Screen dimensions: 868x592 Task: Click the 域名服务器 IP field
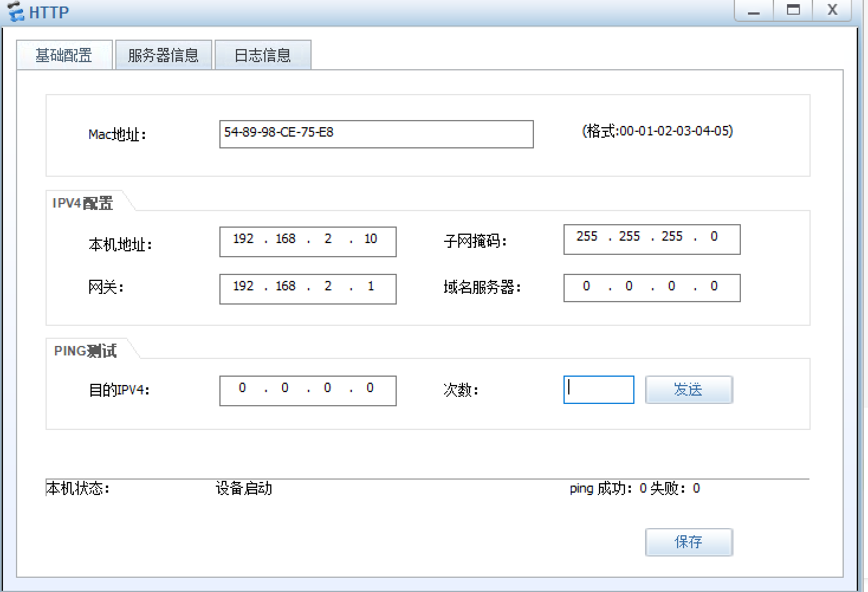652,288
